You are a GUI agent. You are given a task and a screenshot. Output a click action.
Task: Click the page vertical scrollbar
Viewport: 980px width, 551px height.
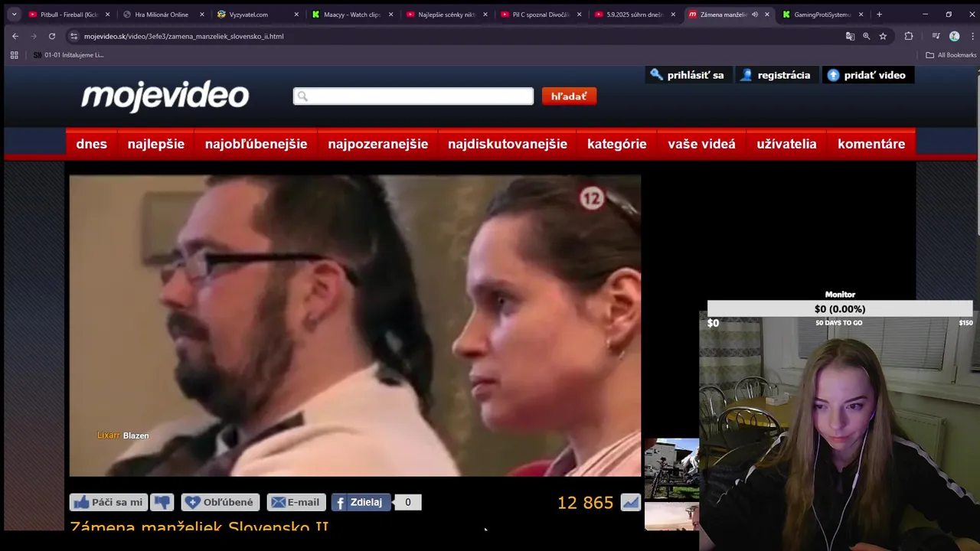(x=978, y=153)
